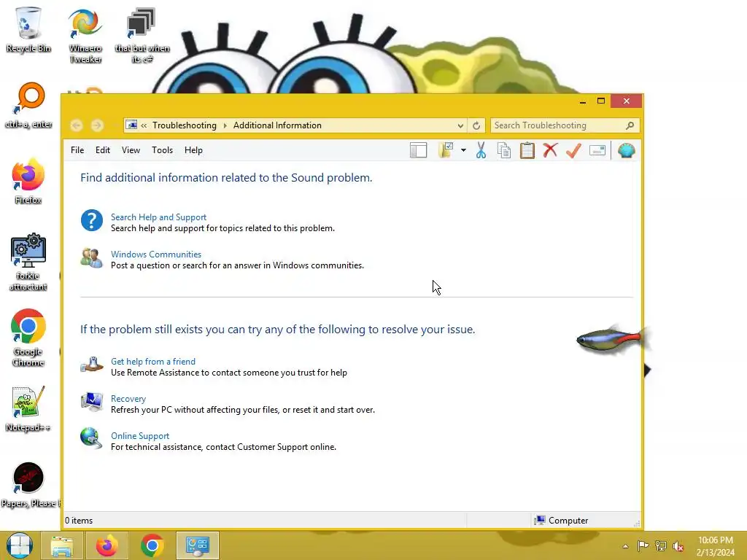Click the Forward navigation arrow
The image size is (747, 560).
pyautogui.click(x=97, y=125)
